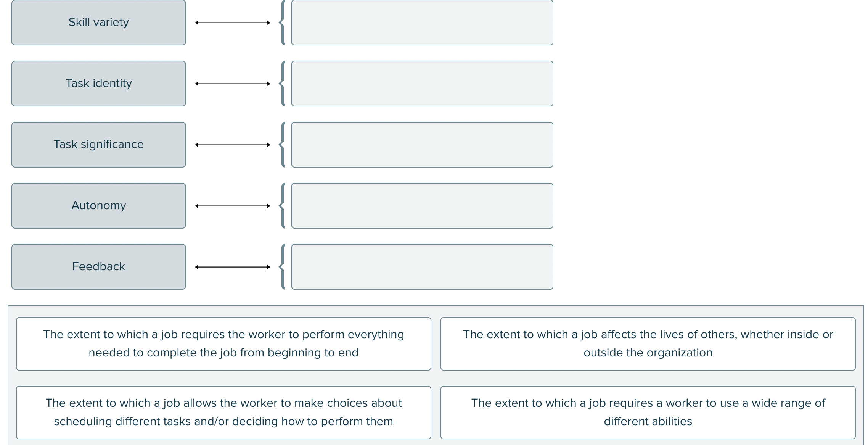Select the Task identity term box
Viewport: 868px width, 445px height.
coord(98,83)
